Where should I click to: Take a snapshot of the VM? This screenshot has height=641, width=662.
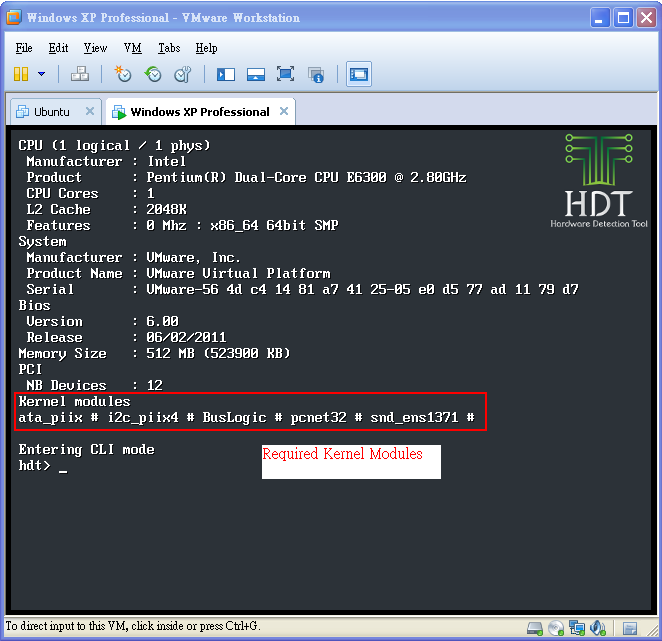(123, 74)
